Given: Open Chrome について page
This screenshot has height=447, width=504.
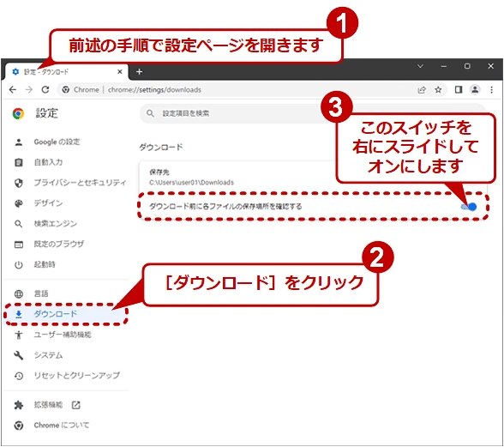Looking at the screenshot, I should coord(66,426).
